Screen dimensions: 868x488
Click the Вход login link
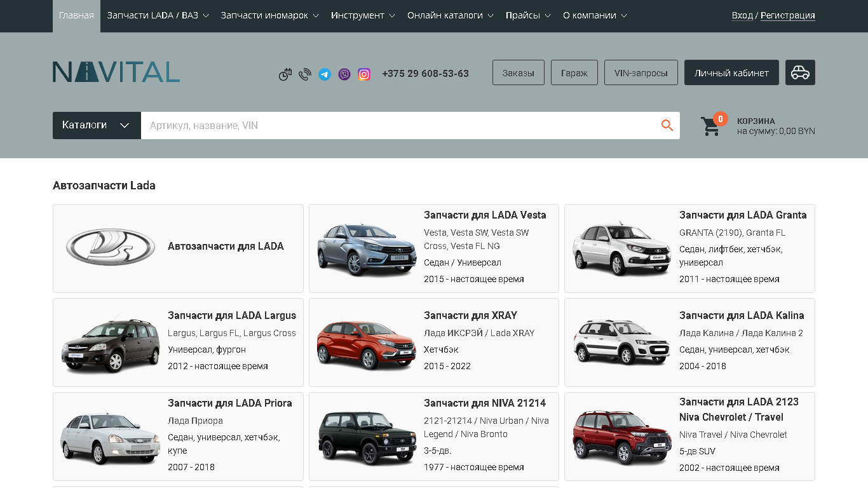[742, 15]
